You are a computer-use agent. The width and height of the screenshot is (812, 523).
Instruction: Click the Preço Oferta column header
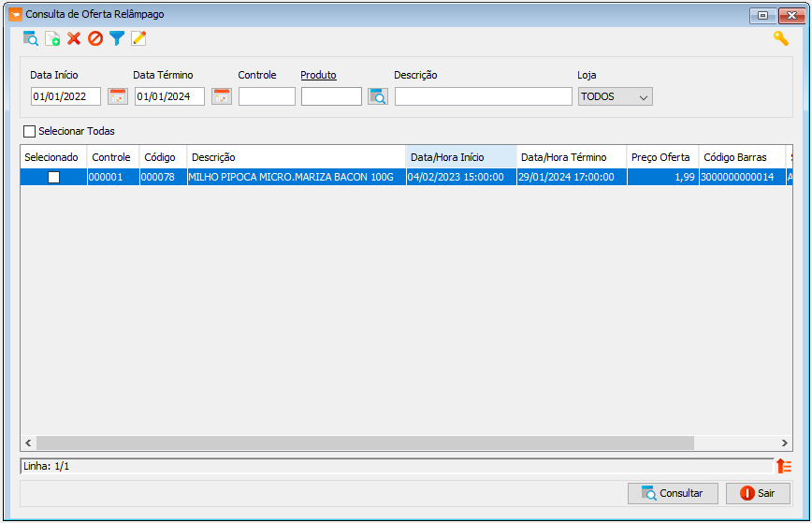coord(662,157)
